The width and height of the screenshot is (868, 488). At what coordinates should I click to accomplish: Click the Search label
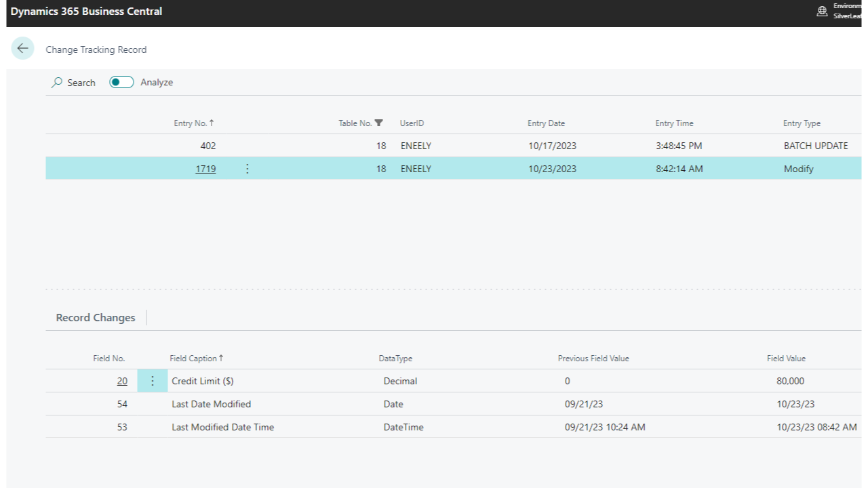(81, 83)
